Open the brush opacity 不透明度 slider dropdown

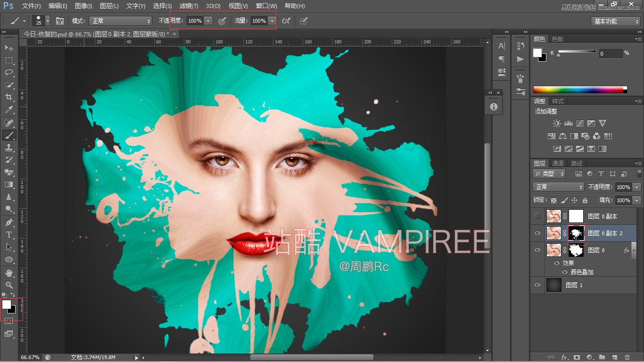point(208,21)
